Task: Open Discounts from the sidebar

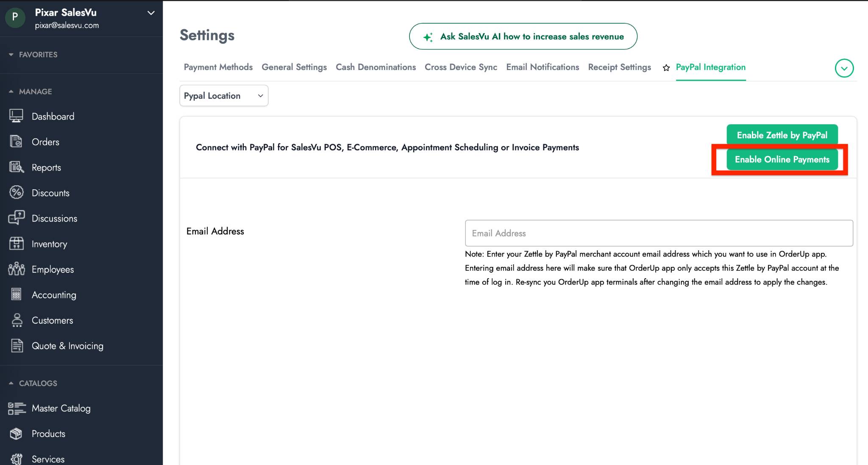Action: [x=50, y=193]
